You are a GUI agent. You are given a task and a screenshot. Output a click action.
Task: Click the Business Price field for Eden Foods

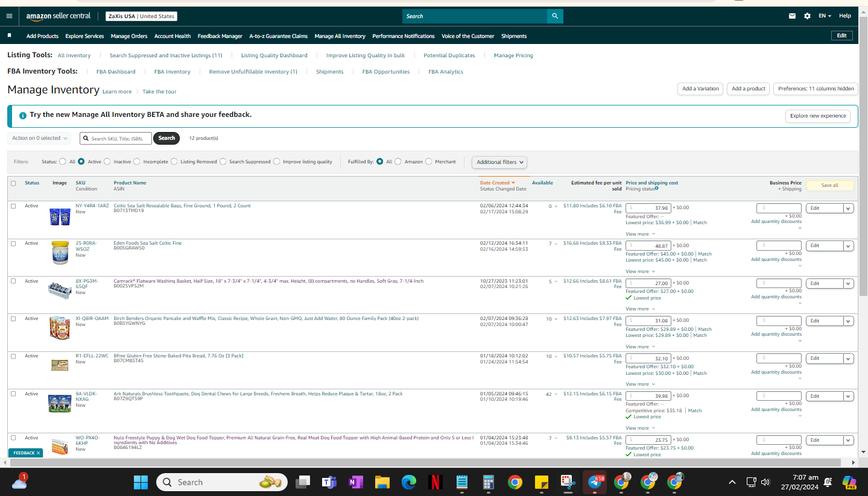(779, 246)
